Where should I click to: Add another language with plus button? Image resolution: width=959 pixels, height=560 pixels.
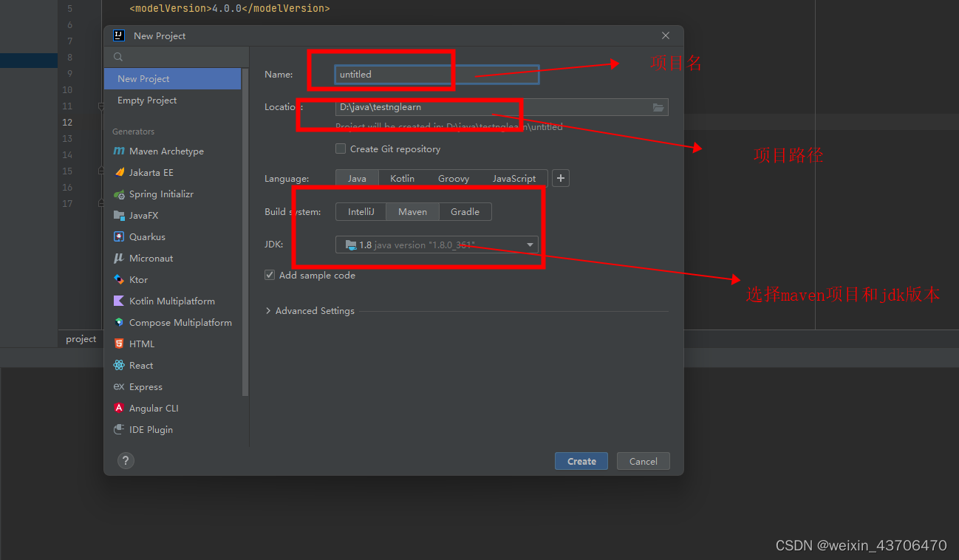click(561, 178)
